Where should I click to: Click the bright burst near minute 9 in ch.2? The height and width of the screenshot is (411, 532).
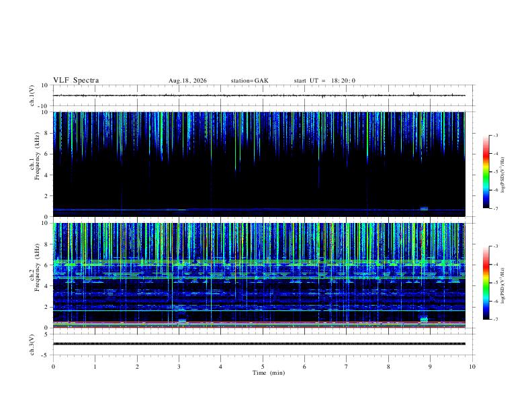click(424, 319)
